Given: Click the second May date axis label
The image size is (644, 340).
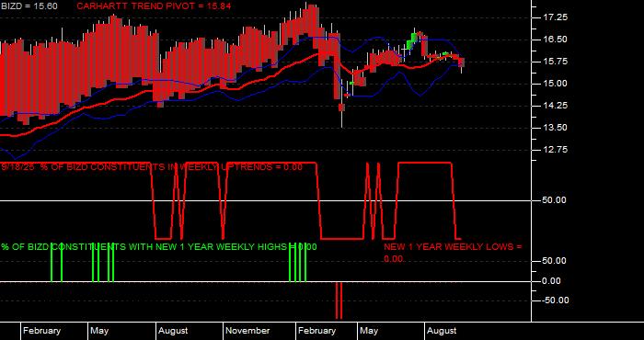Looking at the screenshot, I should (369, 331).
